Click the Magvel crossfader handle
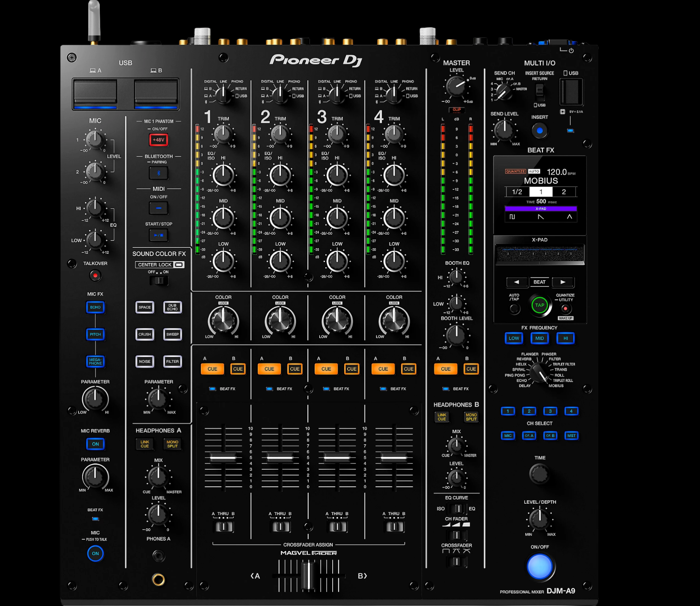The height and width of the screenshot is (606, 700). pyautogui.click(x=308, y=575)
